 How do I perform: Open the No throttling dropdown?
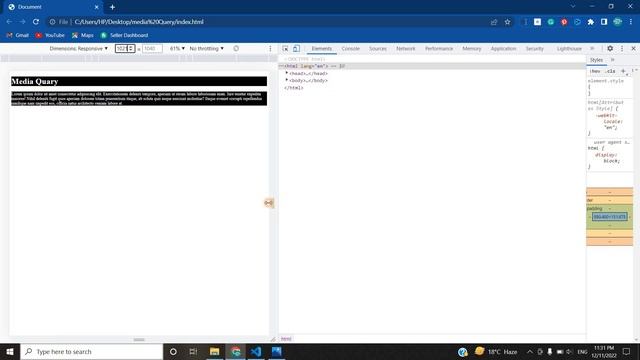click(207, 49)
